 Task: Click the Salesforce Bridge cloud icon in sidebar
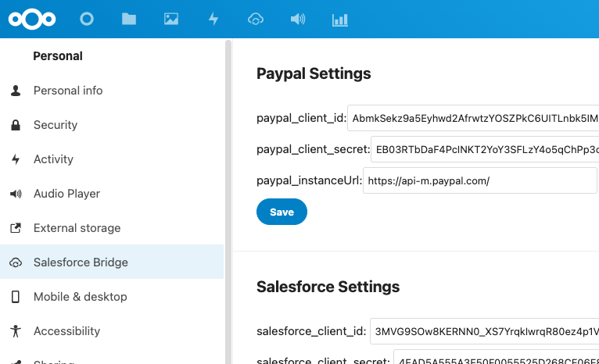click(x=16, y=262)
